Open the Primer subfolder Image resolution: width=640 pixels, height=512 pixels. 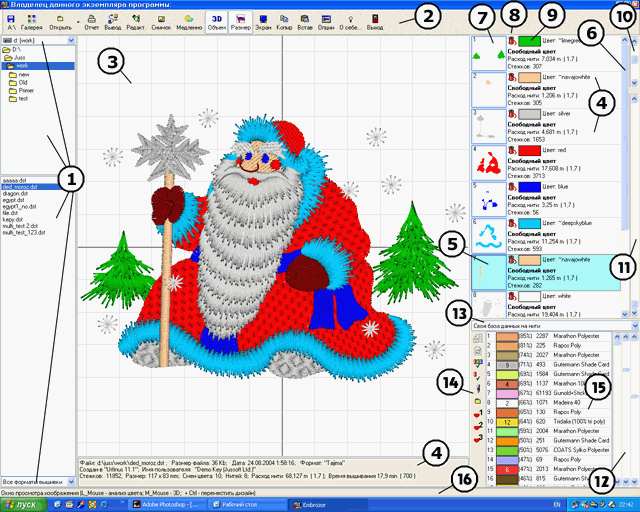(22, 91)
